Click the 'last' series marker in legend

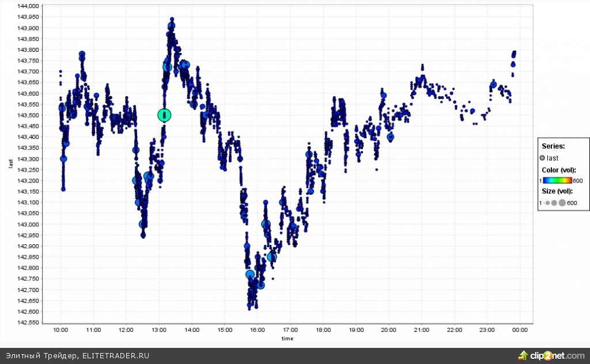(x=543, y=158)
